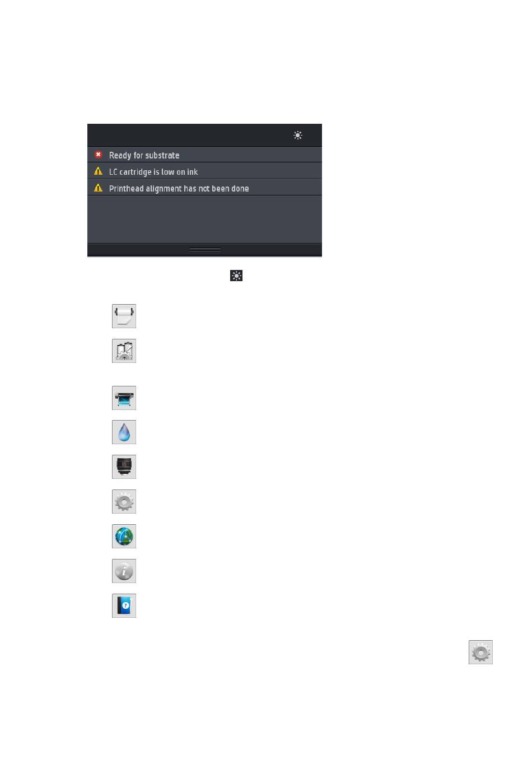532x783 pixels.
Task: Click empty area of the alerts panel
Action: [204, 219]
